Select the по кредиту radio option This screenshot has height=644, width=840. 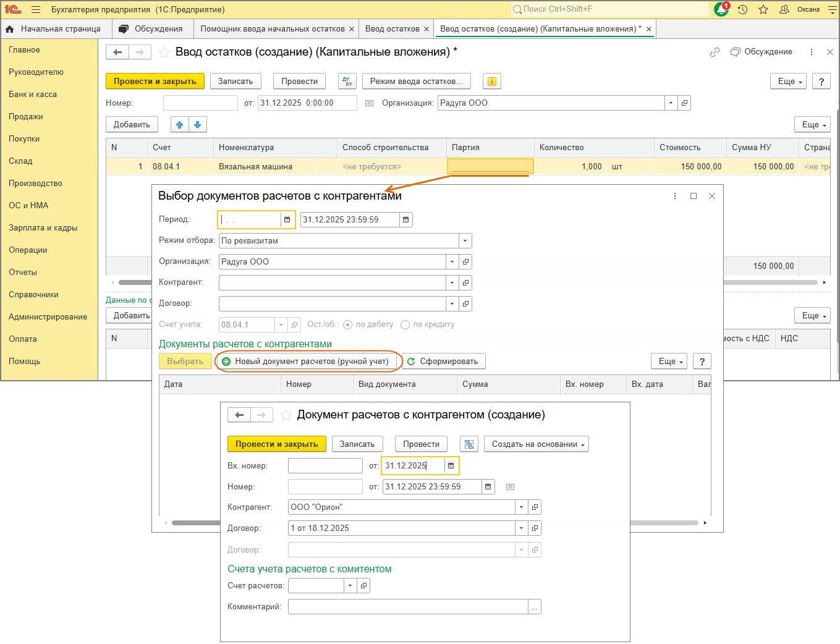point(405,324)
